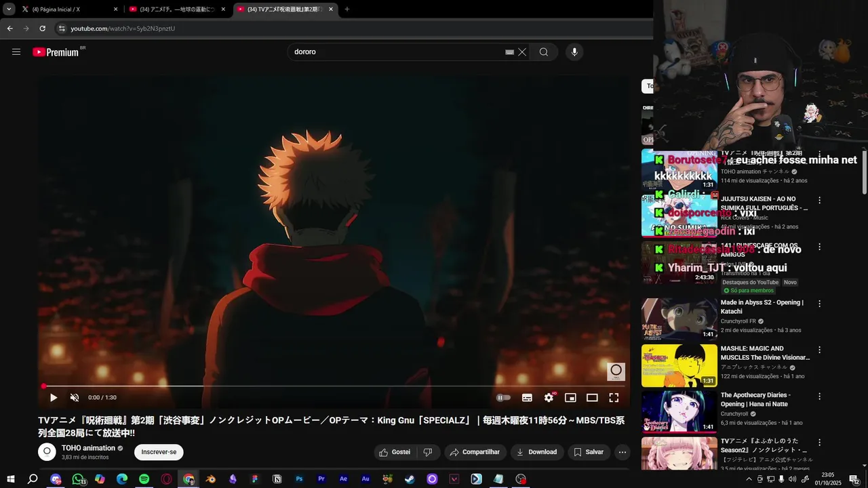Close the Página Inicial / X tab
The width and height of the screenshot is (868, 488).
pyautogui.click(x=115, y=9)
